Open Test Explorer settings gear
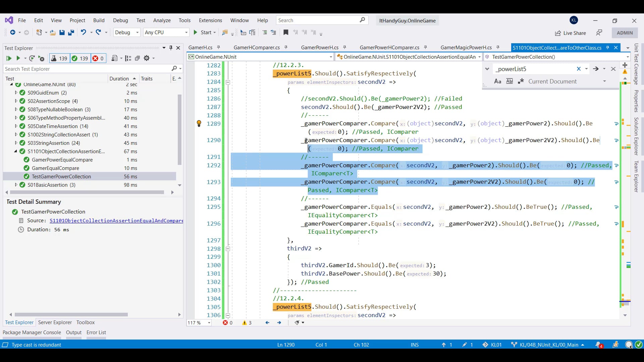This screenshot has width=644, height=362. (x=147, y=58)
